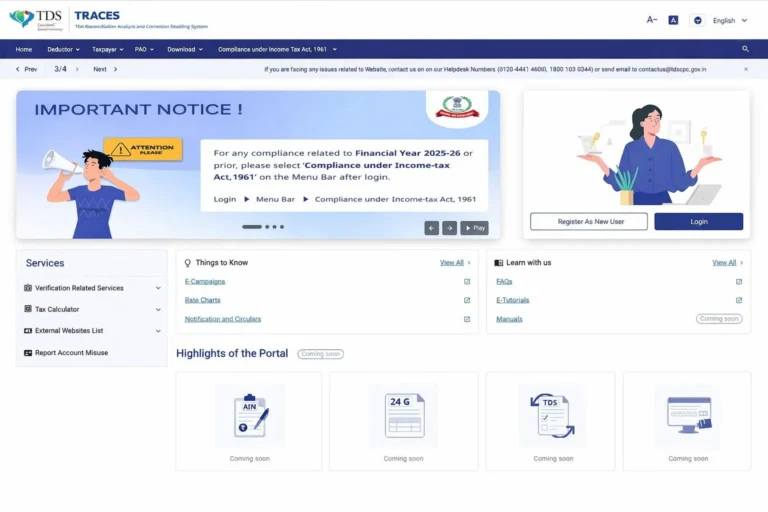
Task: Play the banner slideshow
Action: click(475, 228)
